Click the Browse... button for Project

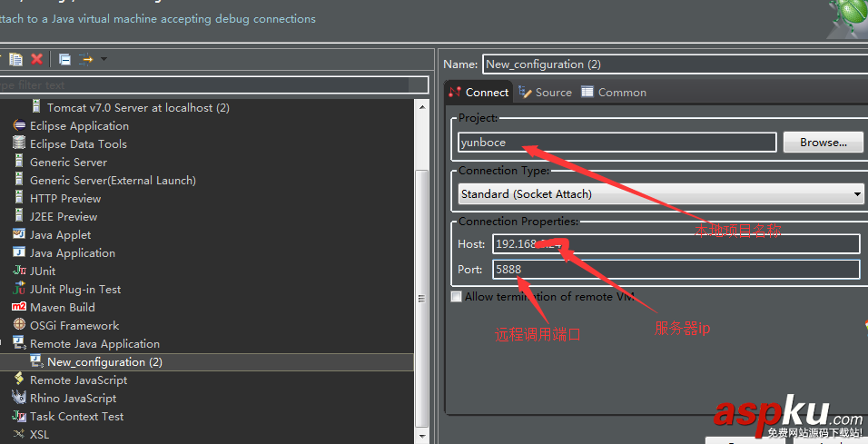pyautogui.click(x=824, y=143)
